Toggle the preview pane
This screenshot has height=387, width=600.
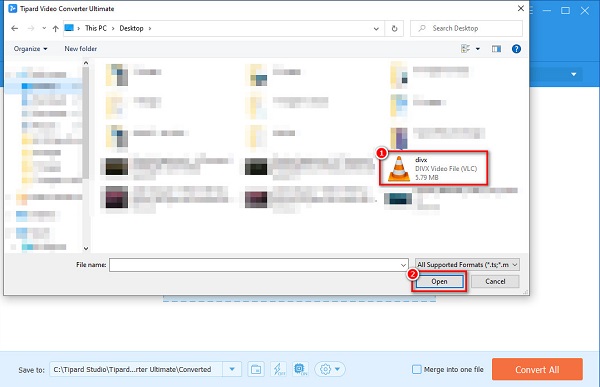coord(496,49)
